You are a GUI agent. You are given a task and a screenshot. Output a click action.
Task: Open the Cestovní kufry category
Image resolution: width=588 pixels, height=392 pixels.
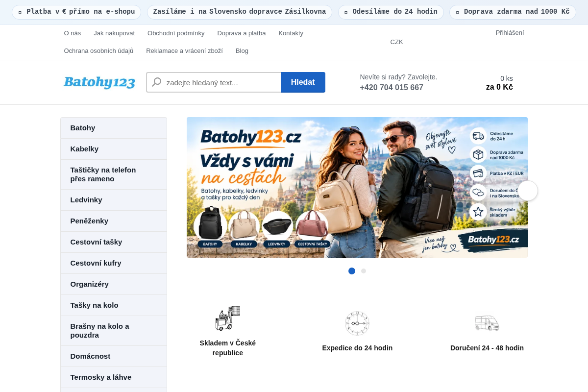tap(114, 263)
